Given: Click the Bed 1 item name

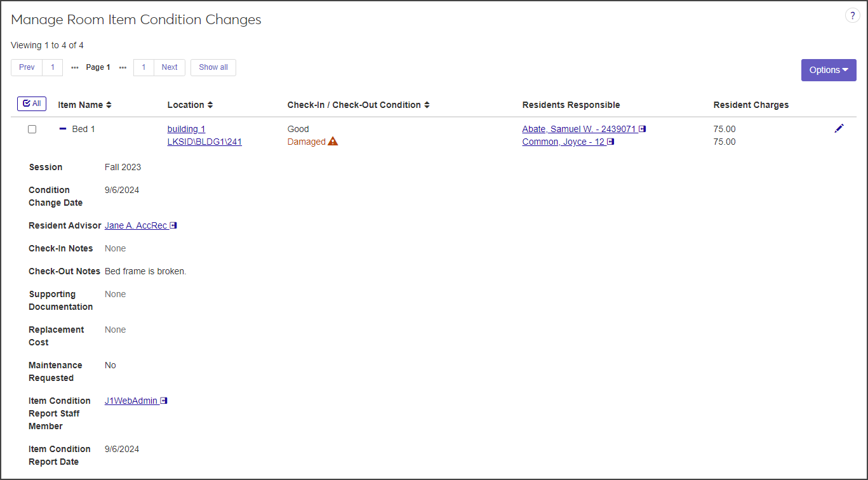Looking at the screenshot, I should coord(83,129).
